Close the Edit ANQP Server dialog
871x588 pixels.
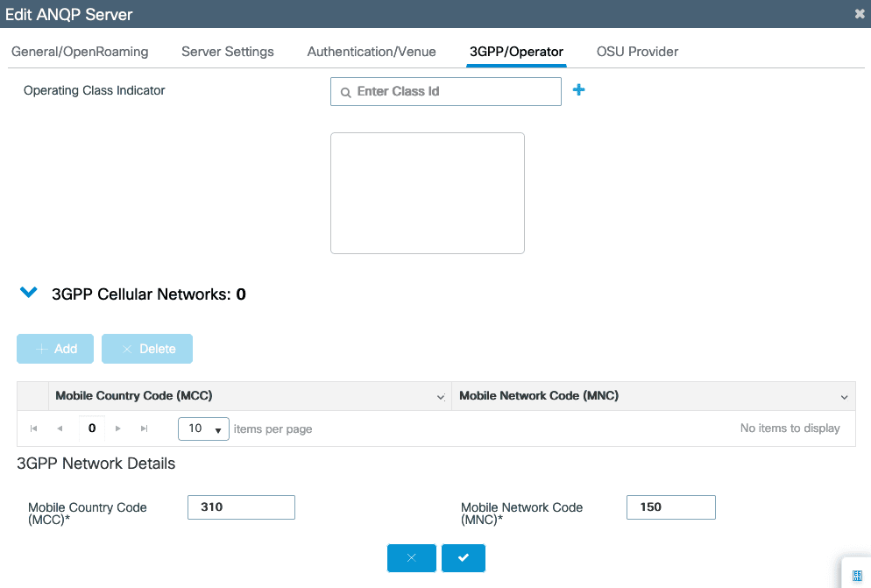click(x=859, y=14)
